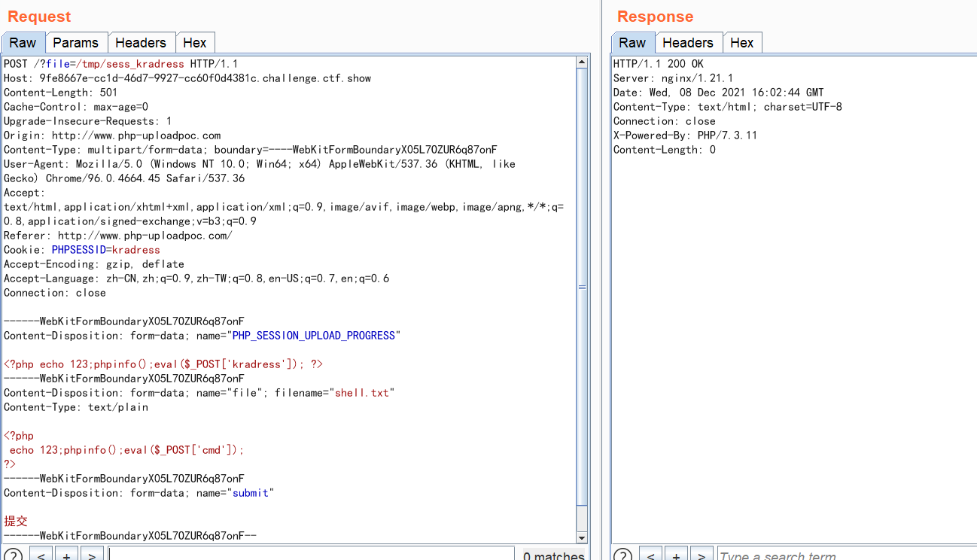
Task: Click the '提交' submit value text
Action: tap(16, 521)
